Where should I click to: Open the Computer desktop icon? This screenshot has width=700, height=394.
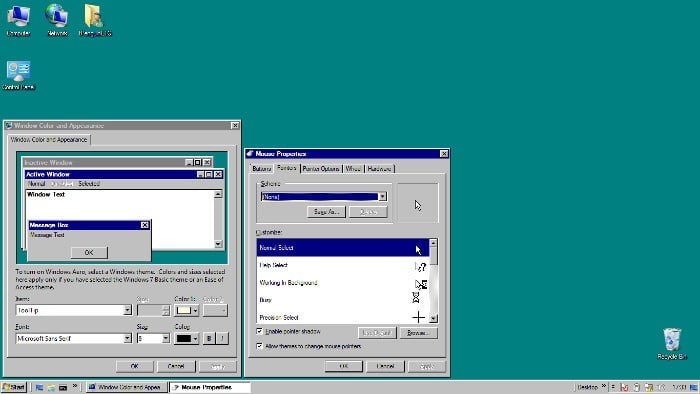point(18,20)
